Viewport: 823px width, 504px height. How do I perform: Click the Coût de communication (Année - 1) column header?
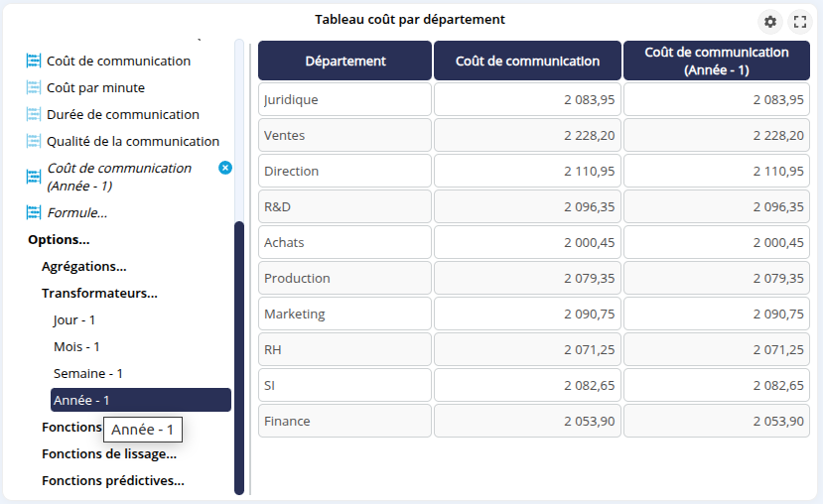[716, 61]
